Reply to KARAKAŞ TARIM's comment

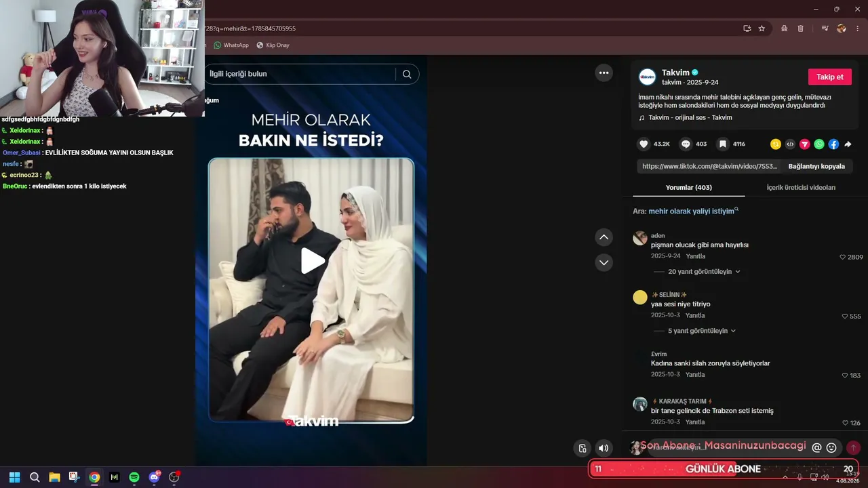(695, 422)
